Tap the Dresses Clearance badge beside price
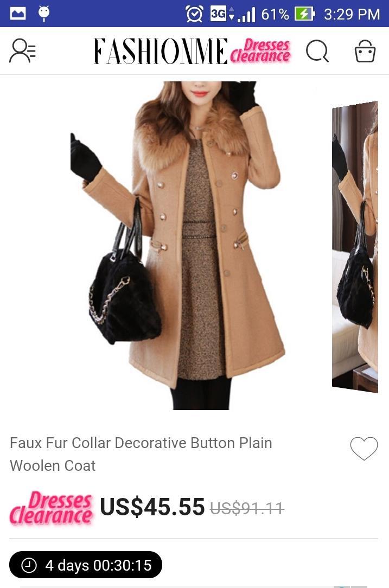The width and height of the screenshot is (389, 588). pos(51,508)
